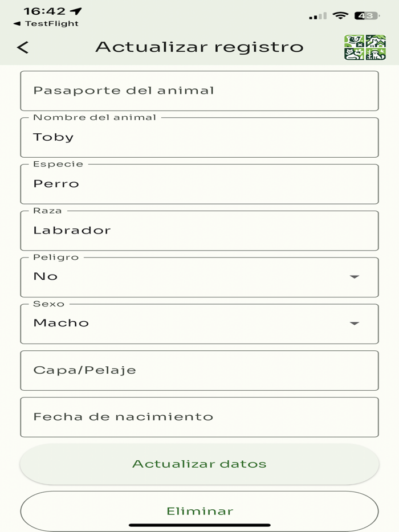The width and height of the screenshot is (399, 532).
Task: Open the Fecha de nacimiento field
Action: pyautogui.click(x=199, y=416)
